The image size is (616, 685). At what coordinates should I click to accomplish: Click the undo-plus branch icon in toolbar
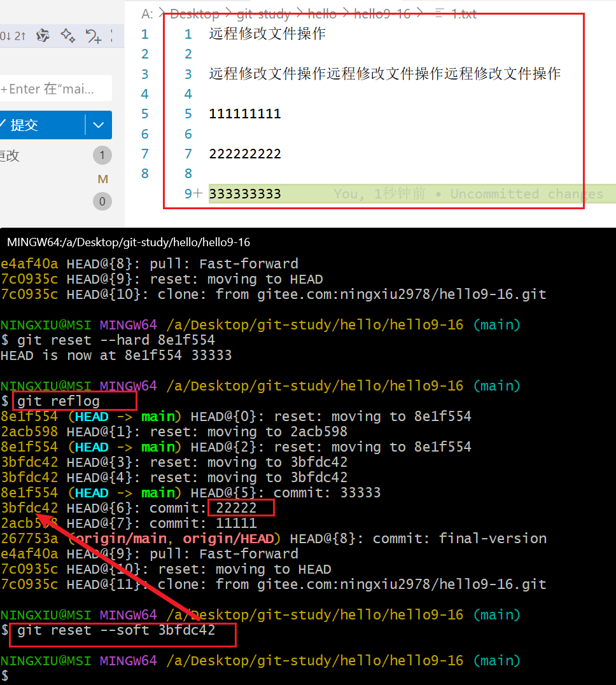pos(94,37)
